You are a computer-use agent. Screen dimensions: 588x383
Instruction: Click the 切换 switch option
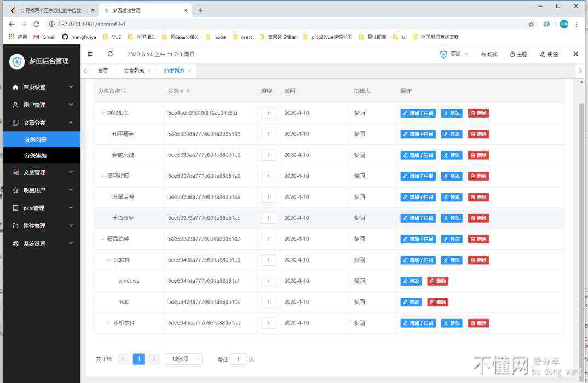489,54
